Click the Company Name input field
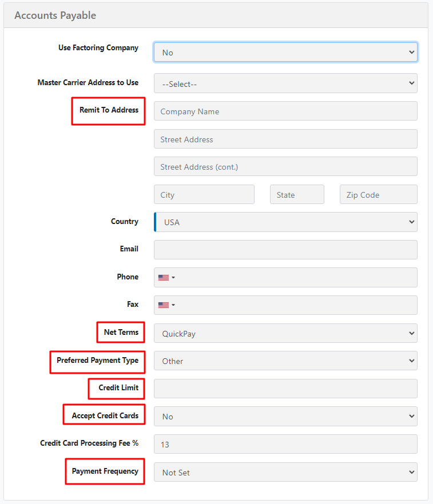This screenshot has width=433, height=504. pyautogui.click(x=285, y=111)
